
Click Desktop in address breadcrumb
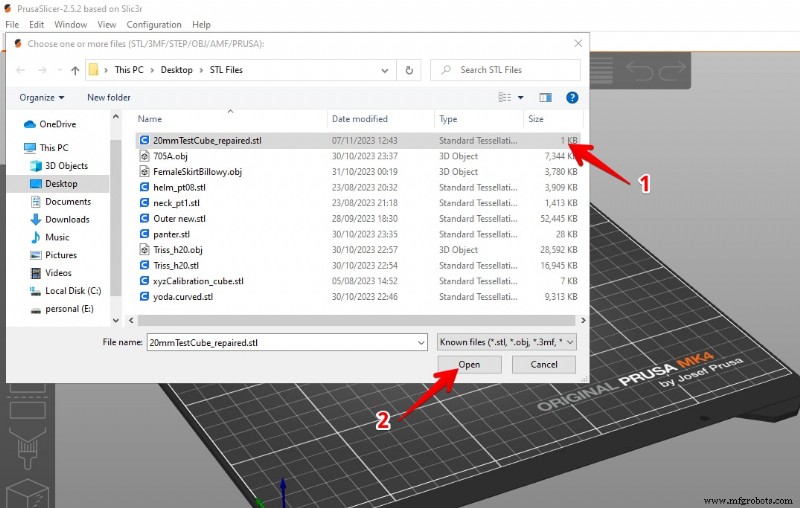click(x=177, y=70)
